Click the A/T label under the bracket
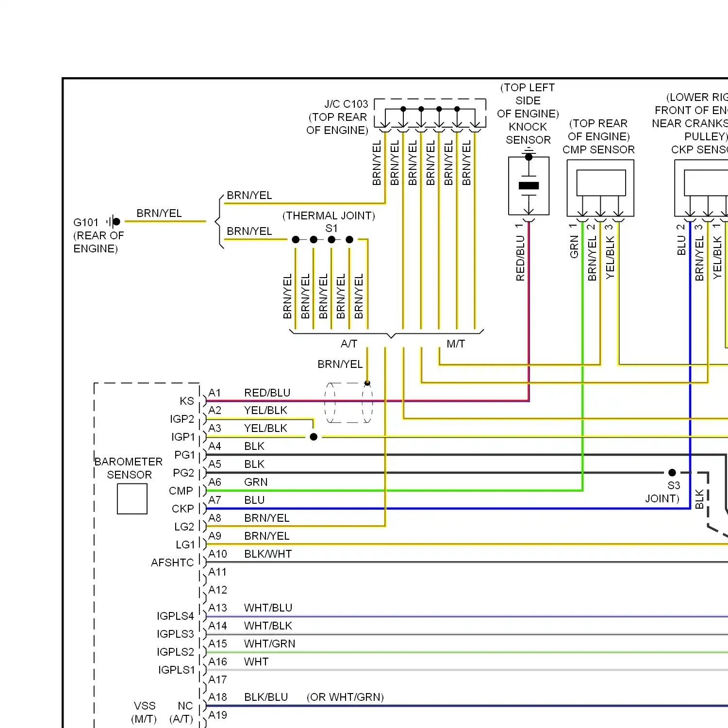The image size is (728, 728). (x=349, y=344)
